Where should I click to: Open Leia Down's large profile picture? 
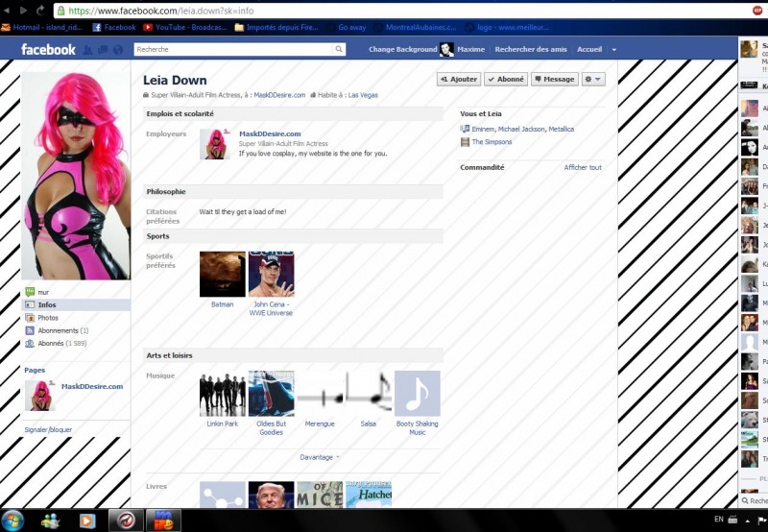point(76,176)
